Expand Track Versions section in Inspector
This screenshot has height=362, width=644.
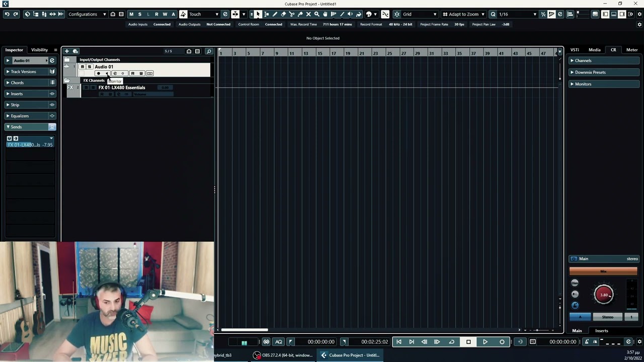pos(27,71)
